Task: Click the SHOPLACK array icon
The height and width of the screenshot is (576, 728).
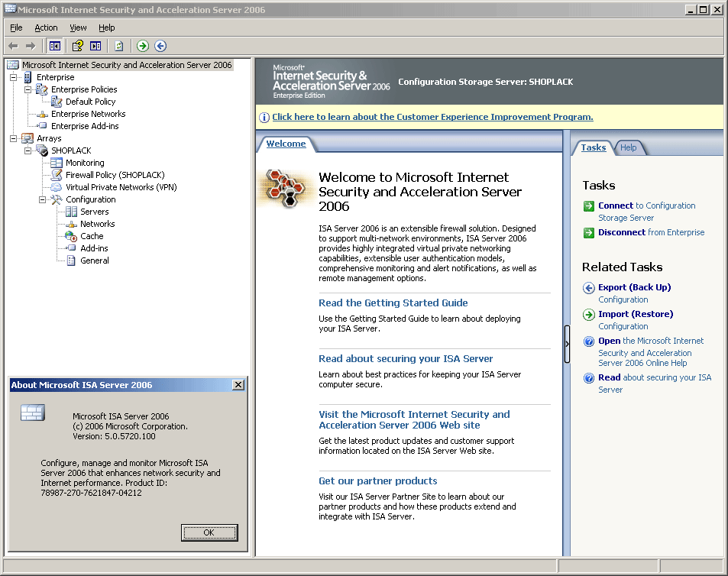Action: 42,150
